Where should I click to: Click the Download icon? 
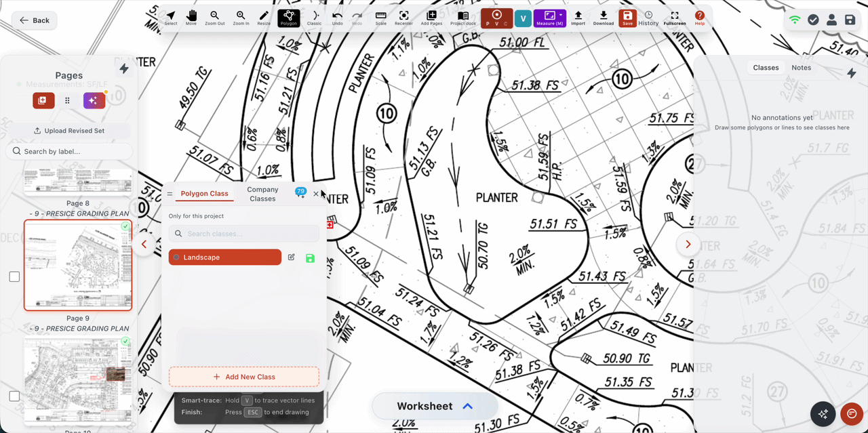coord(603,18)
